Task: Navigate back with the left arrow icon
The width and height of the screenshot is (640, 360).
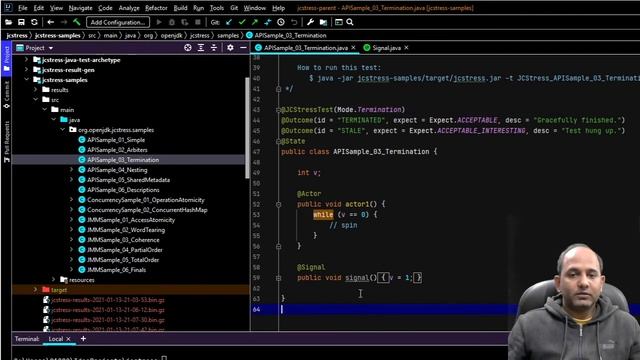Action: click(51, 22)
